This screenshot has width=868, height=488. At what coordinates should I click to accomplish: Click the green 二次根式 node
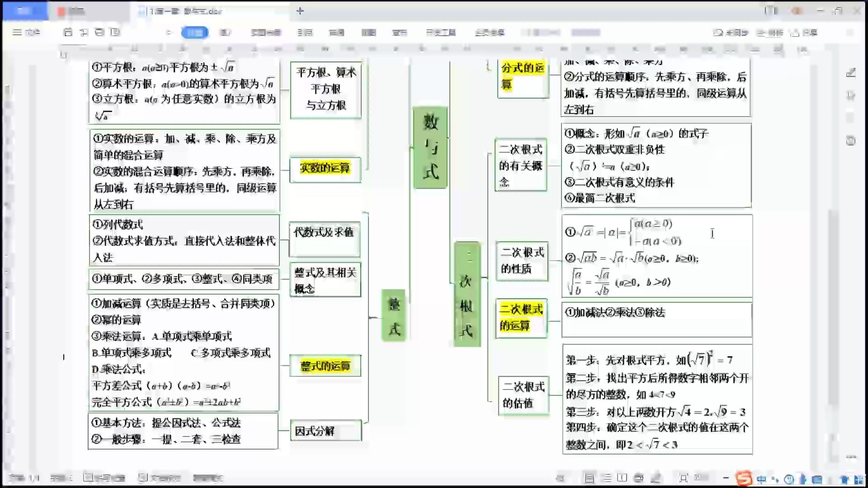point(467,294)
